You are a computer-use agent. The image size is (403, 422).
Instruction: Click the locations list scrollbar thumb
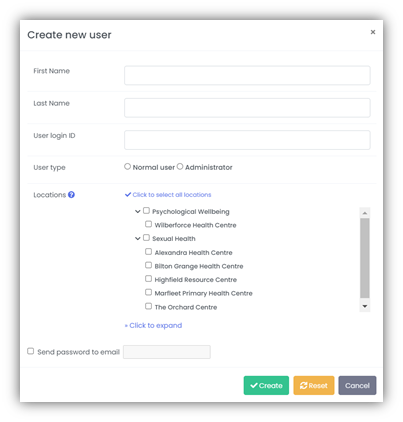(365, 258)
